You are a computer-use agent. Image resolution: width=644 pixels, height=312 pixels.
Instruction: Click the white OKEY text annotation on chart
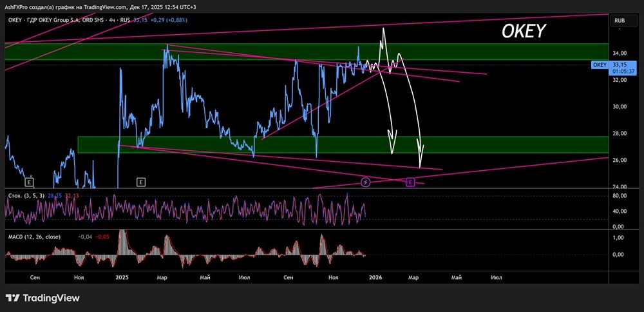(x=524, y=32)
